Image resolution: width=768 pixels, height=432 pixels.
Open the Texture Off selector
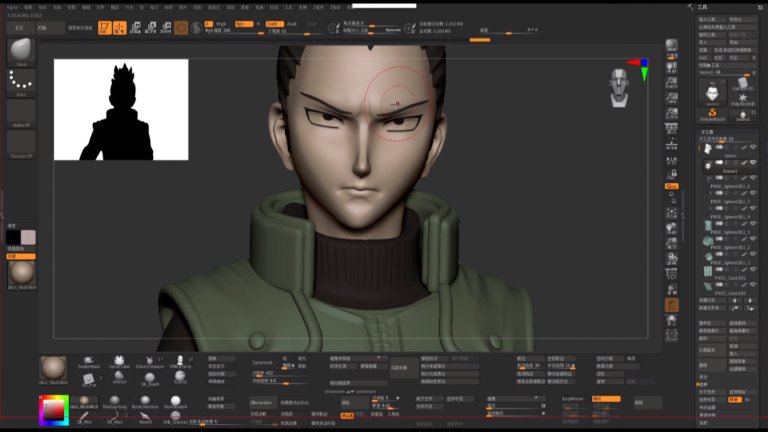(21, 144)
